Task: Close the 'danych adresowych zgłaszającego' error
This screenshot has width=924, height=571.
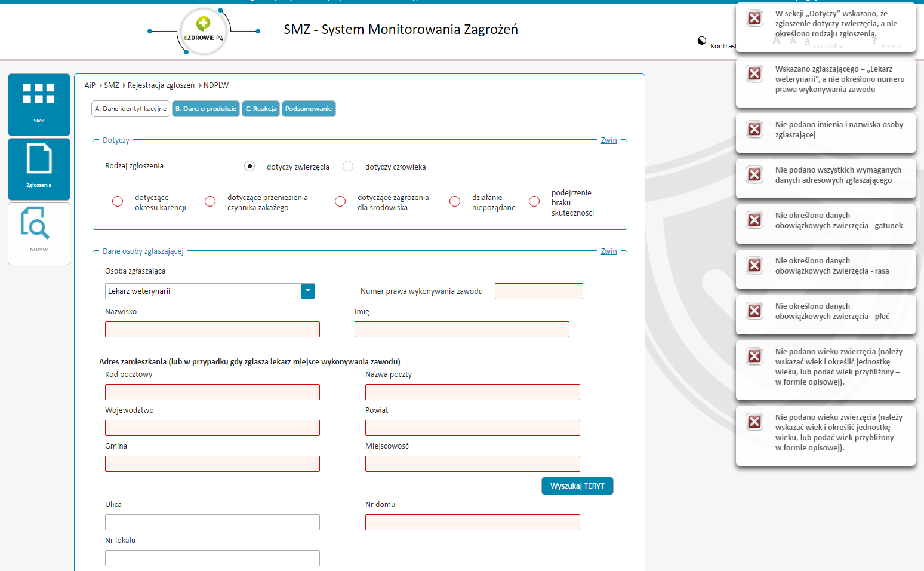Action: point(754,174)
